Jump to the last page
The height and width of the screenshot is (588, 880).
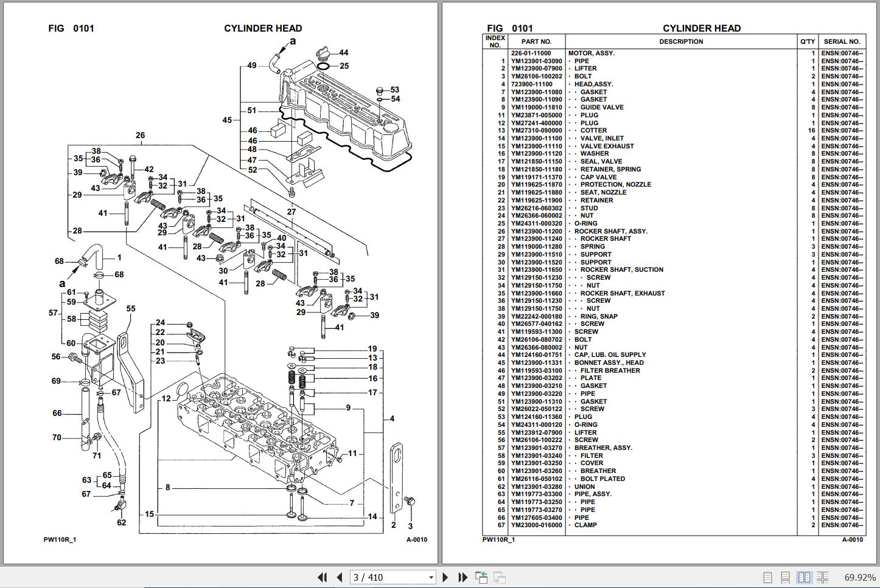pos(463,577)
